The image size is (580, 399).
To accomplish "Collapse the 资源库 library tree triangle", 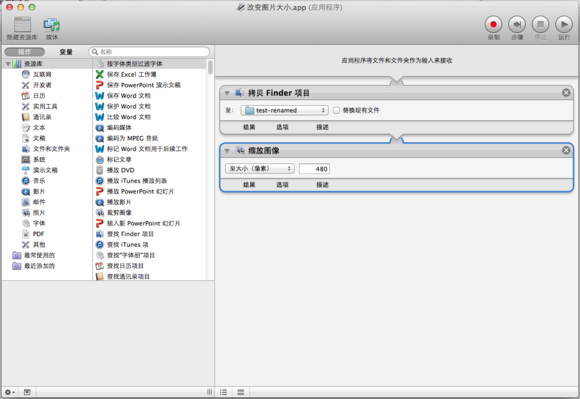I will click(x=8, y=64).
